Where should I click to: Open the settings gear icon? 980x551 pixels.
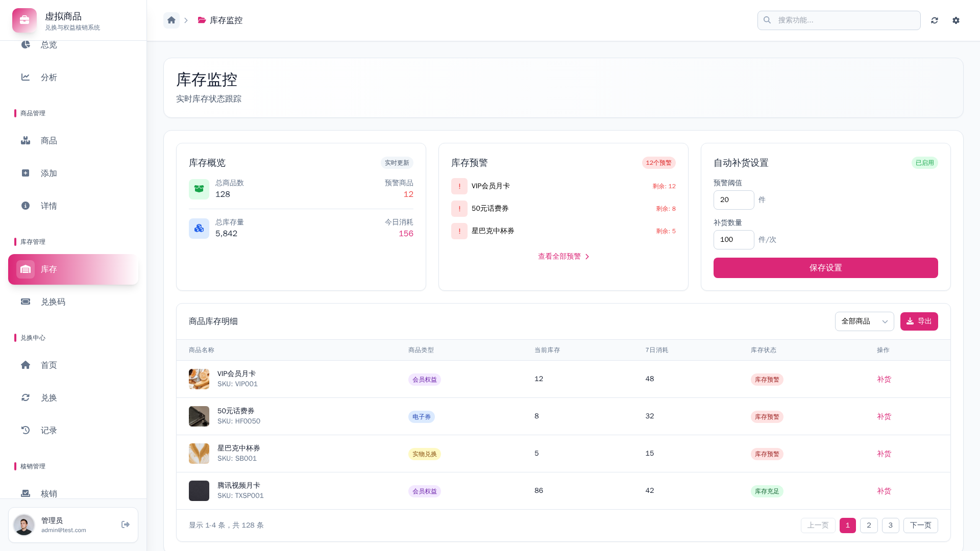956,20
